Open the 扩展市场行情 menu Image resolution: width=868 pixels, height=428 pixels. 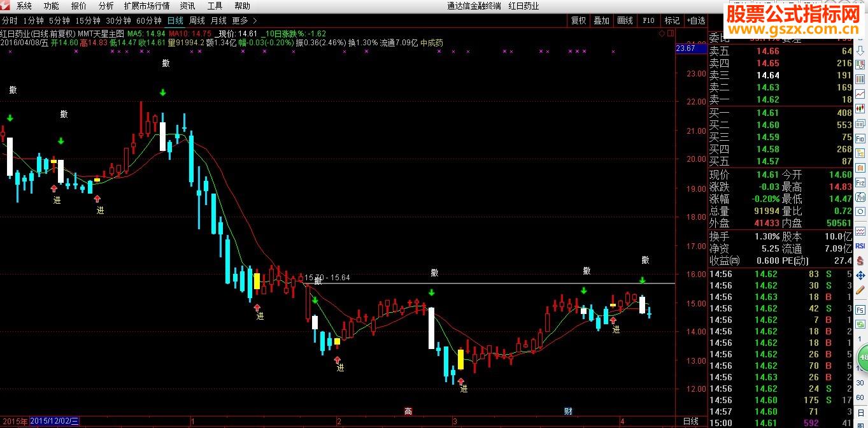146,6
